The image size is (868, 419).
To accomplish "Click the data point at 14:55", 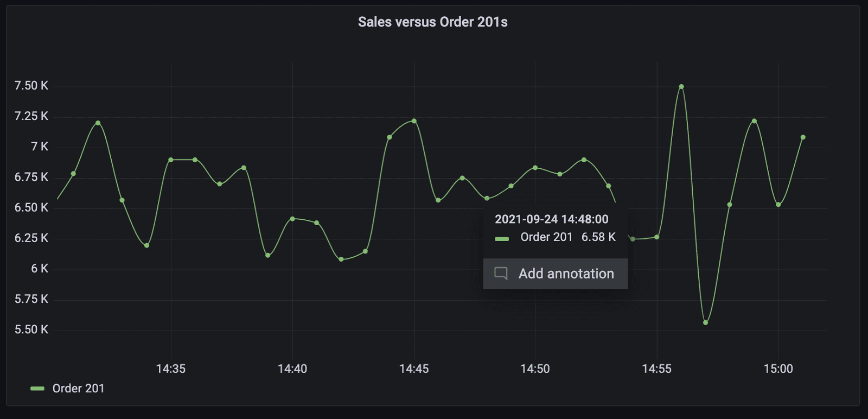I will coord(657,237).
